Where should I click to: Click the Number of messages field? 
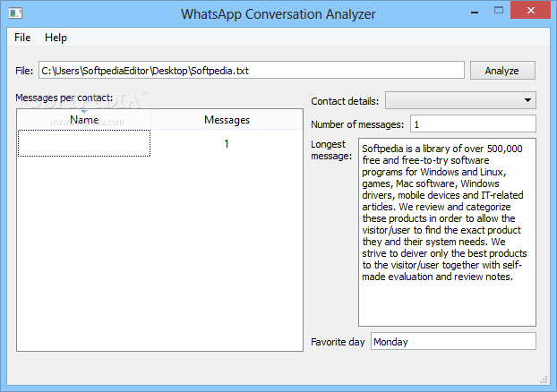click(473, 124)
